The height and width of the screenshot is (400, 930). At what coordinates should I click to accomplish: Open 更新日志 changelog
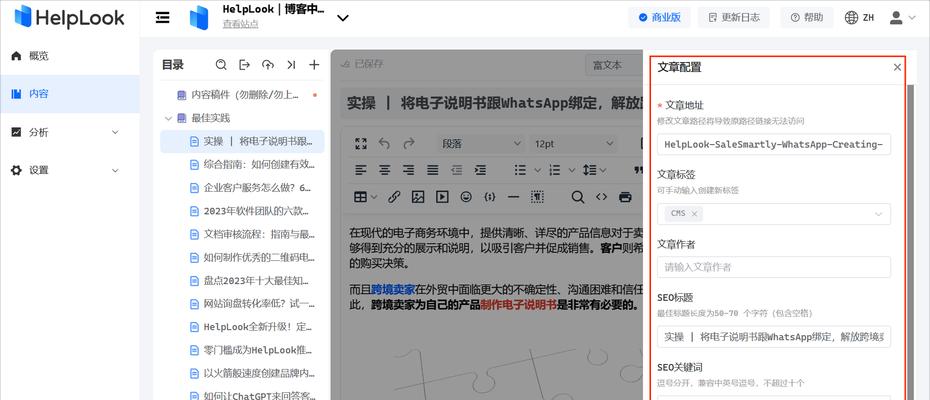click(x=734, y=18)
